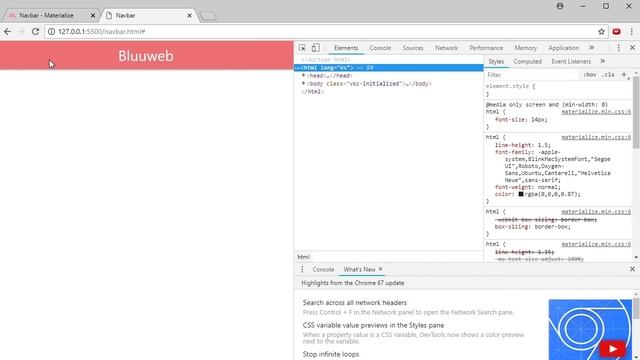Image resolution: width=640 pixels, height=360 pixels.
Task: Select the Computed sidebar tab
Action: point(527,61)
